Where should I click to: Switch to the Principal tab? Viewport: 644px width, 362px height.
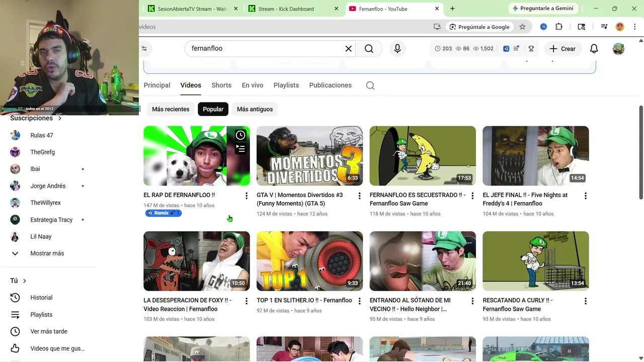click(x=157, y=85)
